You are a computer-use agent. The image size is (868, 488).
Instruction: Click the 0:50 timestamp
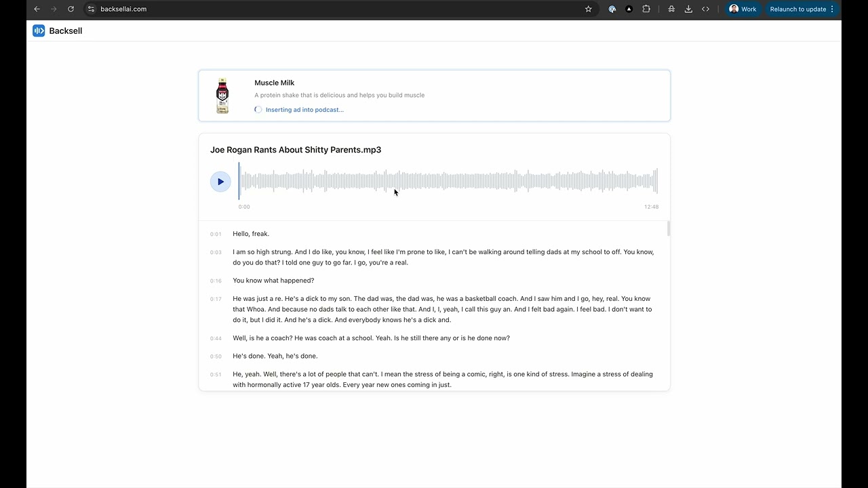(216, 357)
